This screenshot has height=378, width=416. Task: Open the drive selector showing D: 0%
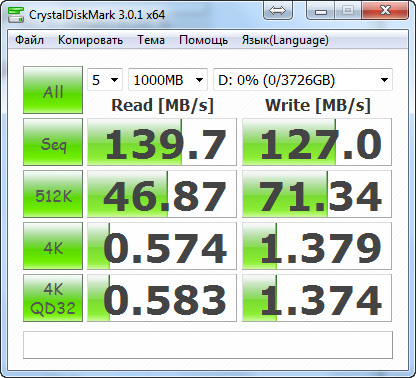(x=303, y=80)
